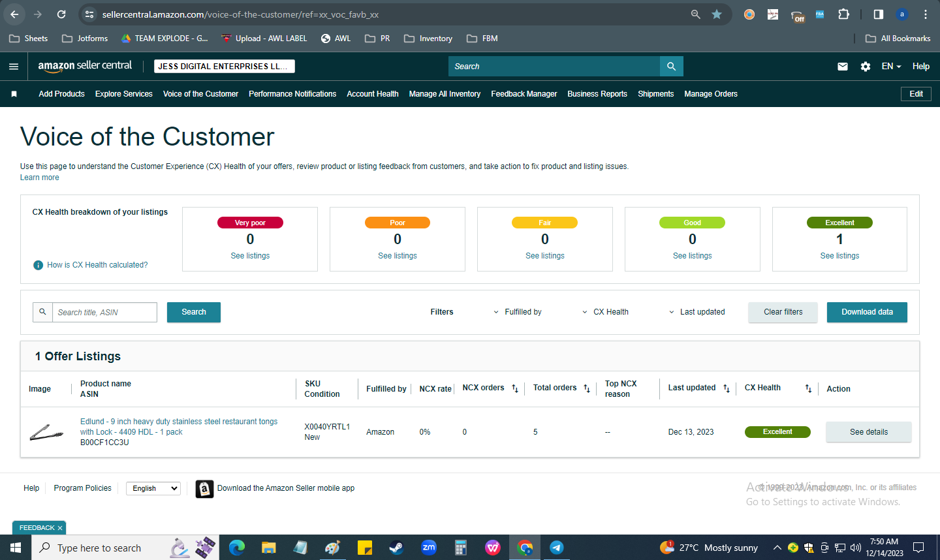Open Account Health page
Viewport: 940px width, 560px height.
373,94
